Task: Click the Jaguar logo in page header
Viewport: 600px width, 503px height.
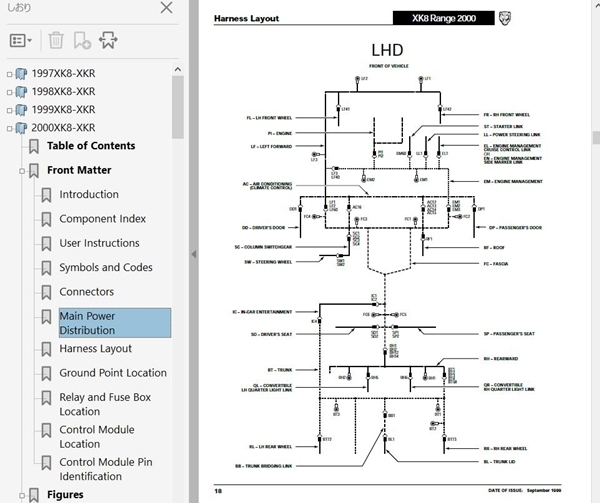Action: pyautogui.click(x=505, y=18)
